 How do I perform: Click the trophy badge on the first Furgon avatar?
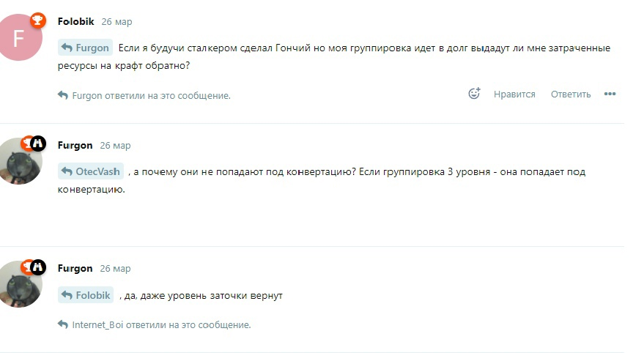click(x=26, y=143)
